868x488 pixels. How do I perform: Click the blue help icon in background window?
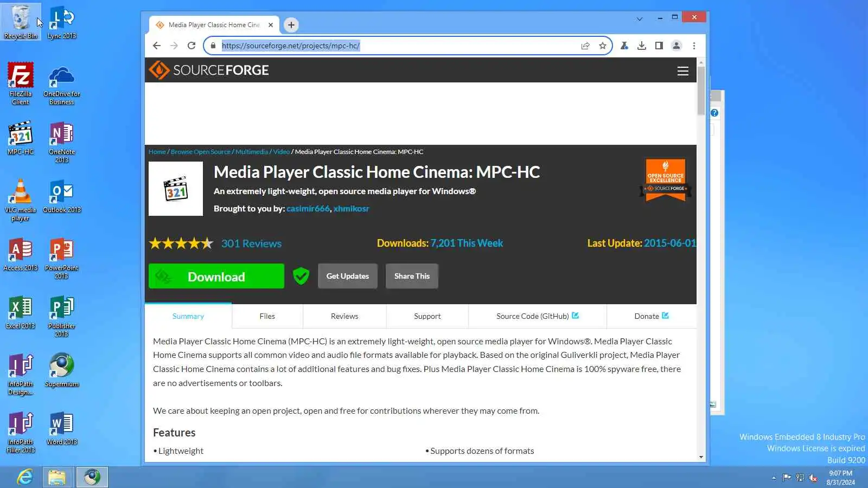pyautogui.click(x=714, y=113)
